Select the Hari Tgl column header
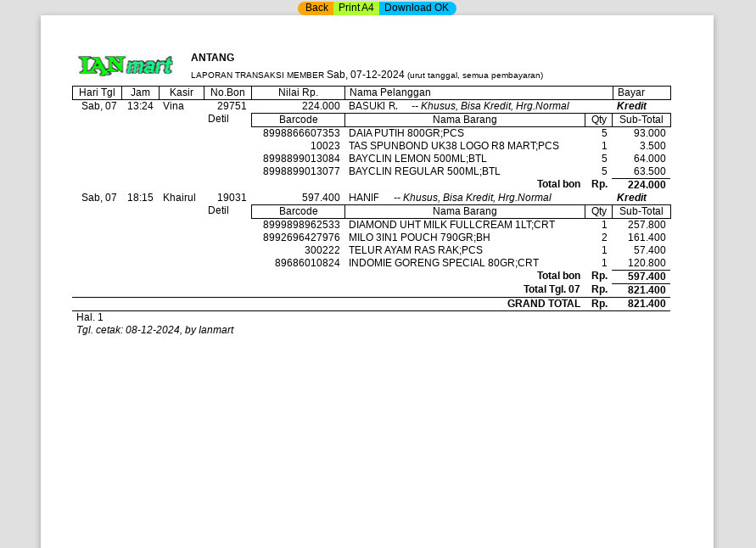This screenshot has width=756, height=548. point(97,92)
